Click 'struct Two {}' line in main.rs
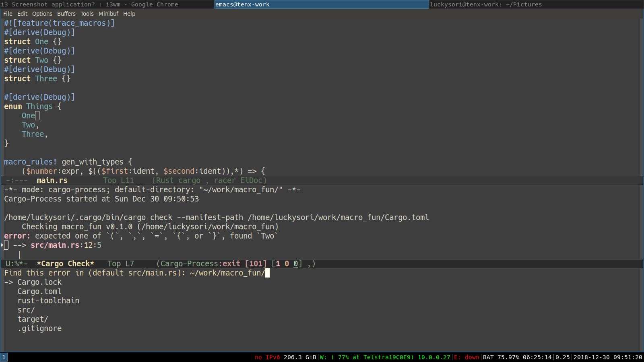644x362 pixels. [x=33, y=60]
